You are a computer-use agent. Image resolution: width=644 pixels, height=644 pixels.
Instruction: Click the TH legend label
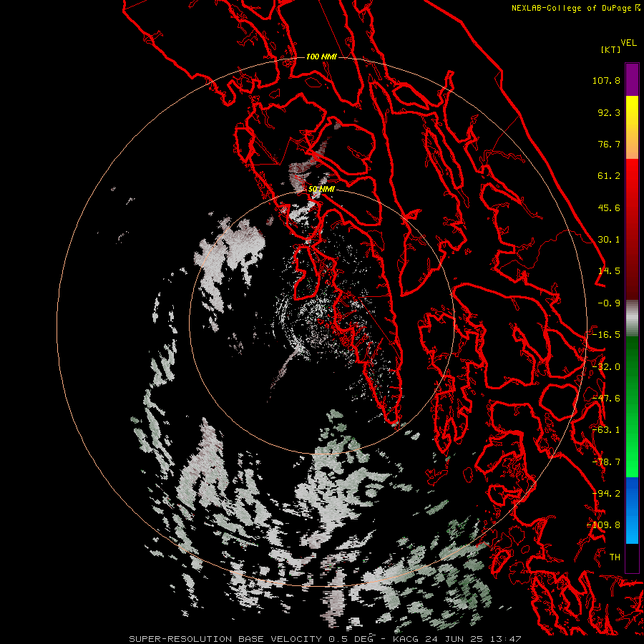[x=615, y=557]
